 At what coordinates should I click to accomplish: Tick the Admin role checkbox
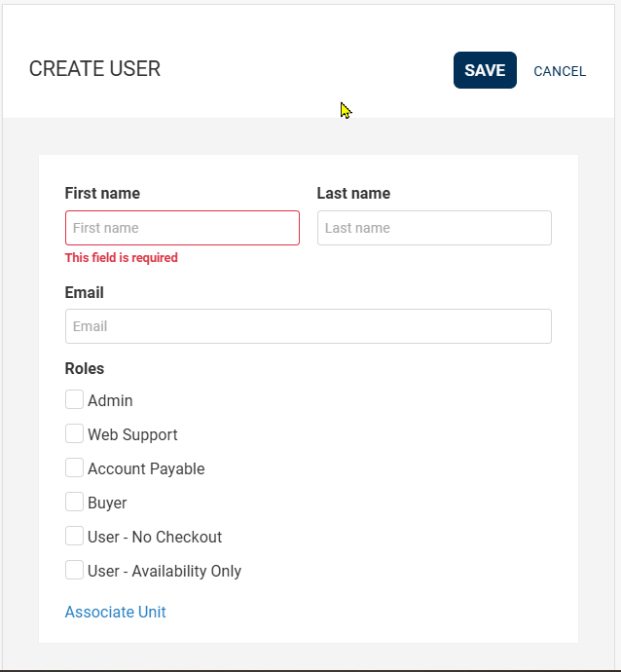(75, 399)
